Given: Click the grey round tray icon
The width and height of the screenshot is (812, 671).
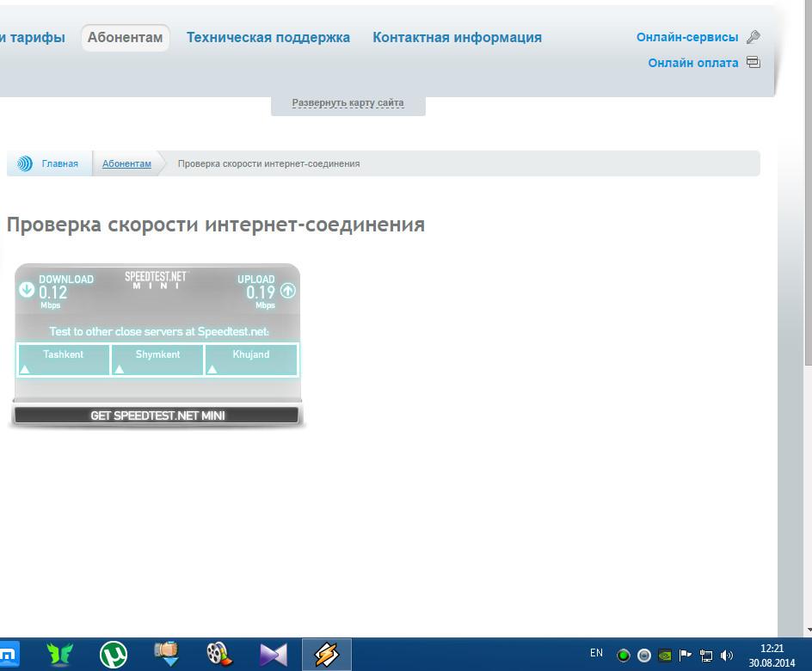Looking at the screenshot, I should point(643,656).
